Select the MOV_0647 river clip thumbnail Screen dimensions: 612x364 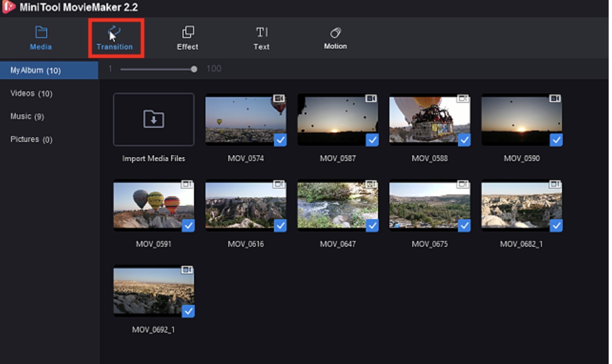click(x=338, y=205)
